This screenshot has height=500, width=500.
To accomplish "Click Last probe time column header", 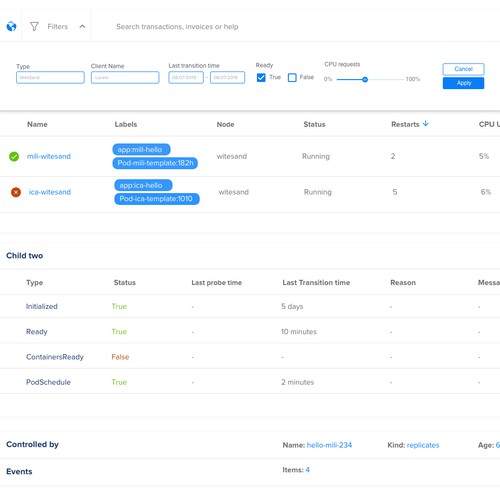I will pyautogui.click(x=216, y=283).
